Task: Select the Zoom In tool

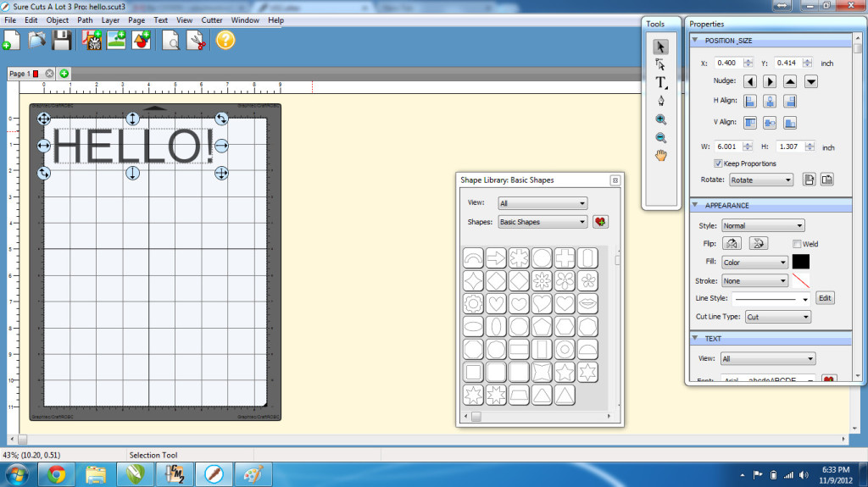Action: tap(661, 119)
